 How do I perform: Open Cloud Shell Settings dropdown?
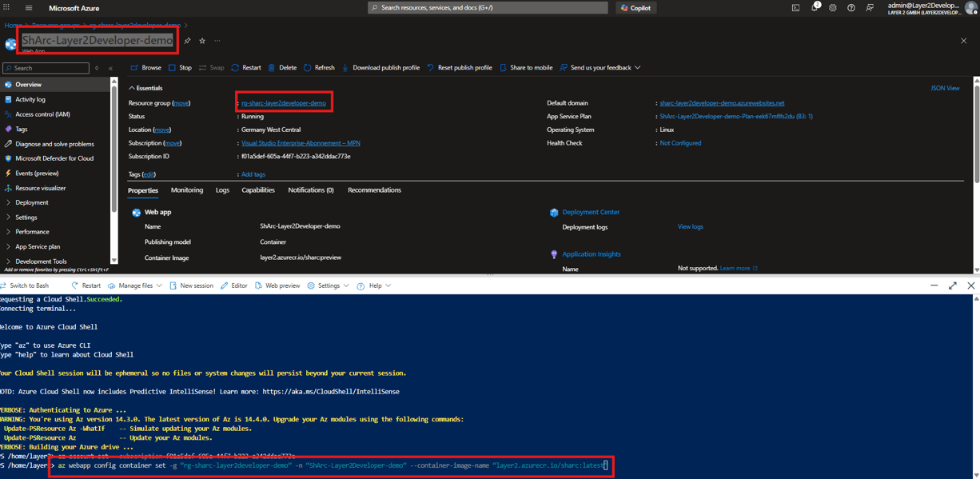328,285
